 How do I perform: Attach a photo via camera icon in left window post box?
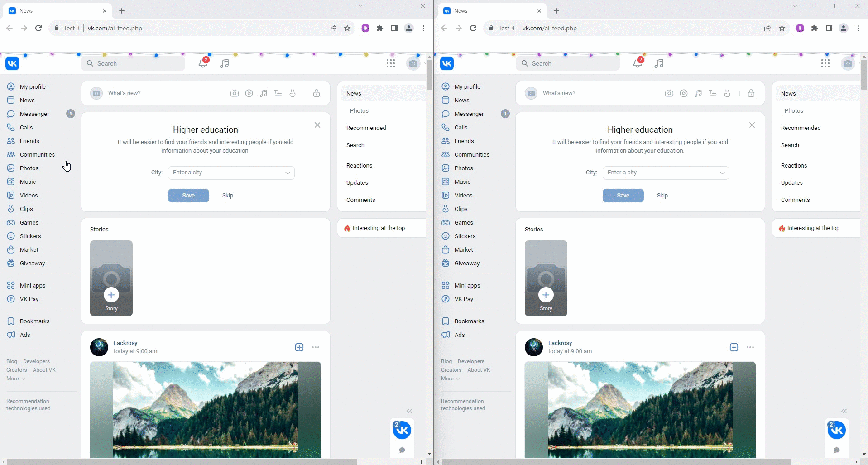click(234, 93)
